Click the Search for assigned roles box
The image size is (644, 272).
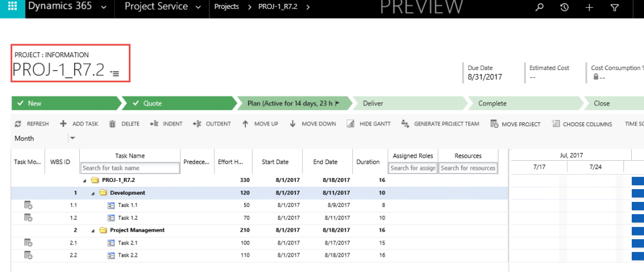coord(413,168)
